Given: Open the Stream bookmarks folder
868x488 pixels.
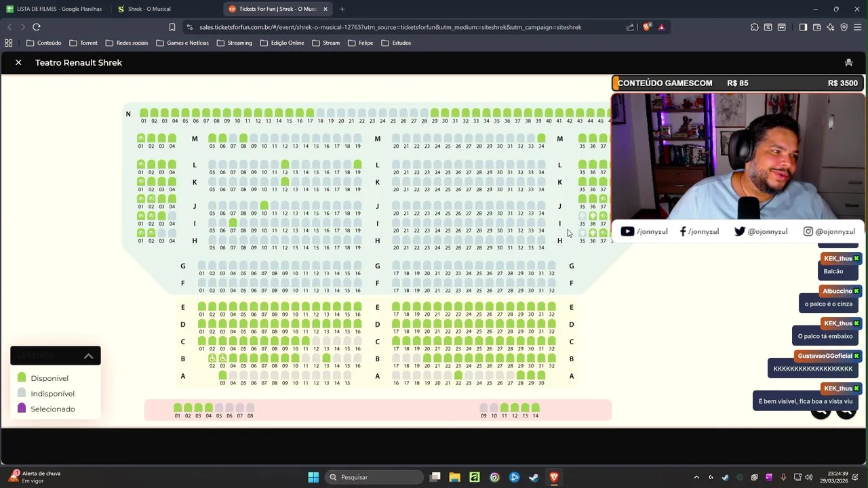Looking at the screenshot, I should [x=325, y=43].
